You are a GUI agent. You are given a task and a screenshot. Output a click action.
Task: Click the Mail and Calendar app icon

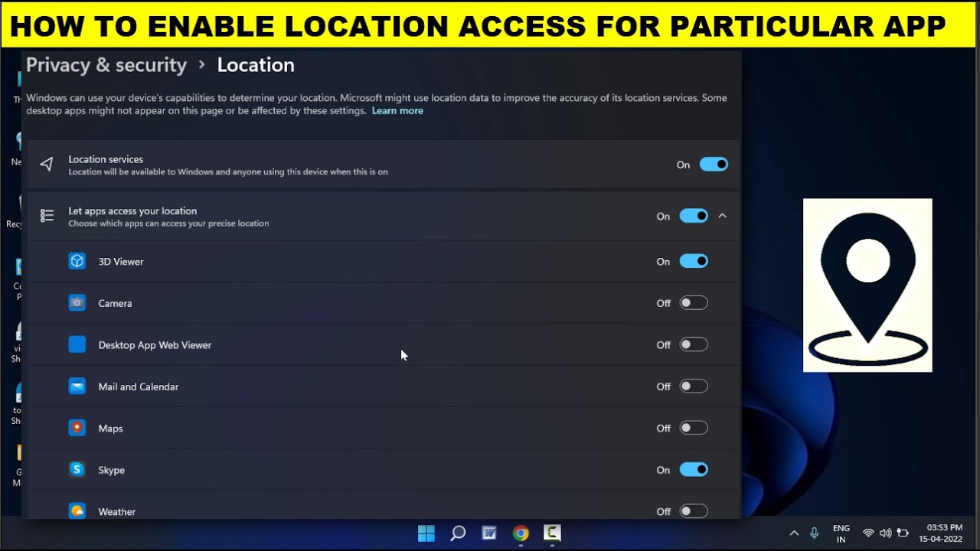pyautogui.click(x=77, y=386)
